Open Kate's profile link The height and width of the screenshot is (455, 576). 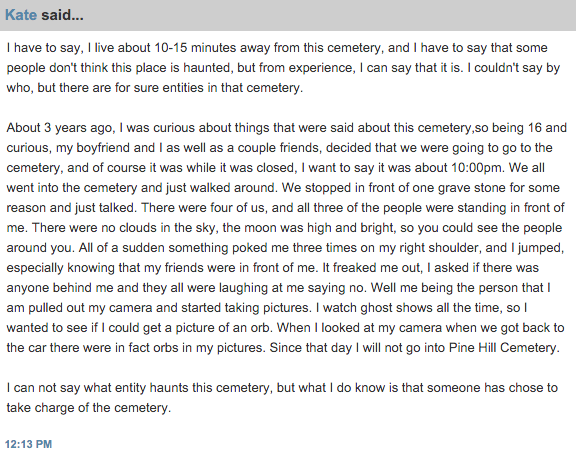click(x=21, y=15)
